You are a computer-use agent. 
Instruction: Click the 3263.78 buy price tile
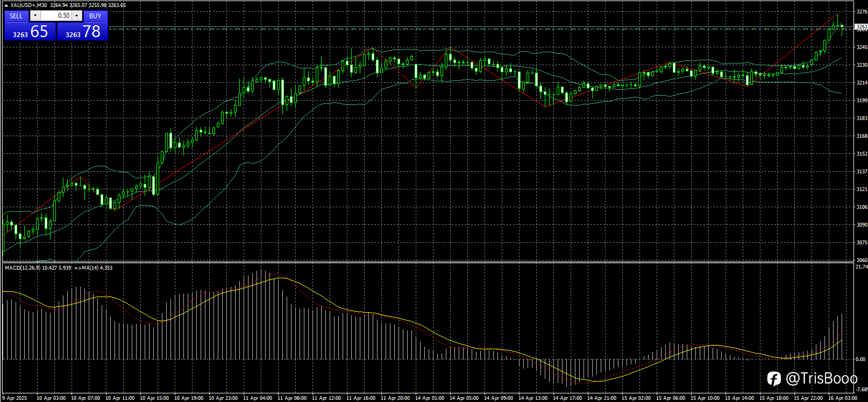(83, 31)
